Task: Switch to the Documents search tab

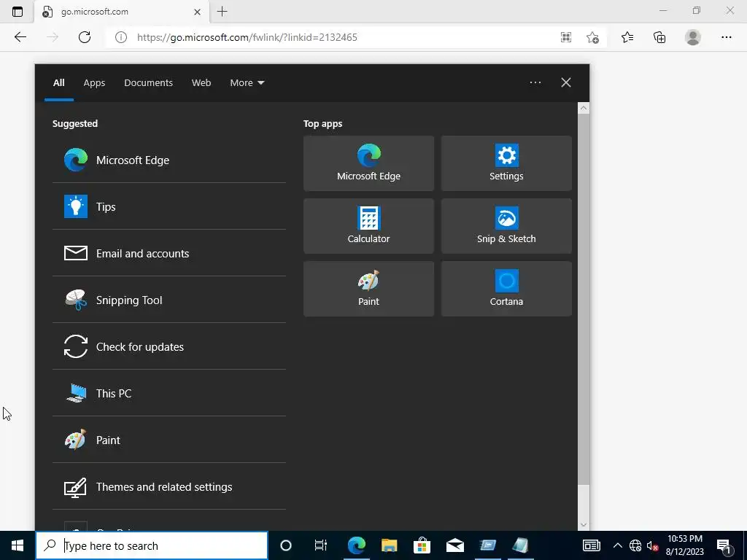Action: pos(149,83)
